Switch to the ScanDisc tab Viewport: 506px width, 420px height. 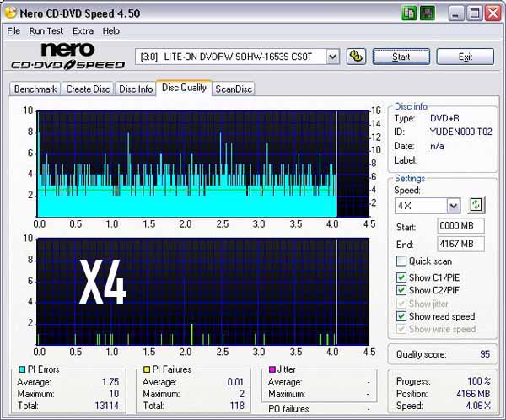(x=234, y=89)
